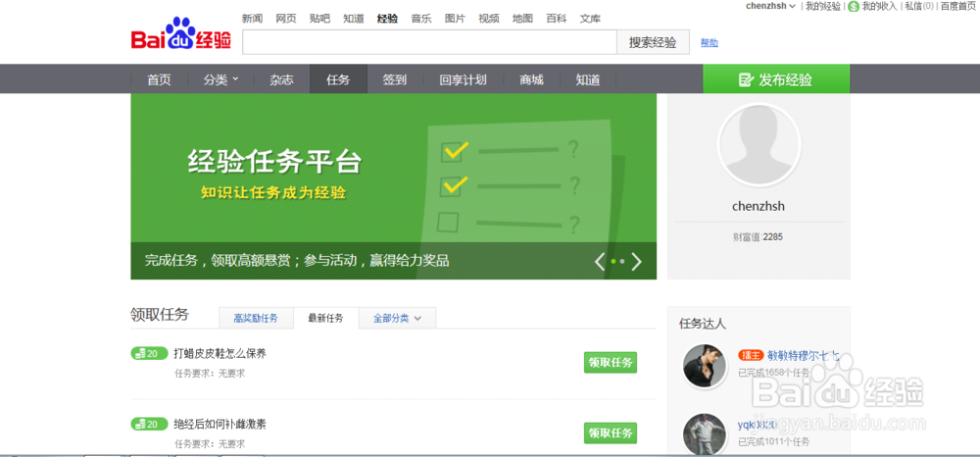This screenshot has height=457, width=980.
Task: Open task title 打蜡皮皮鞋怎么保养
Action: (220, 354)
